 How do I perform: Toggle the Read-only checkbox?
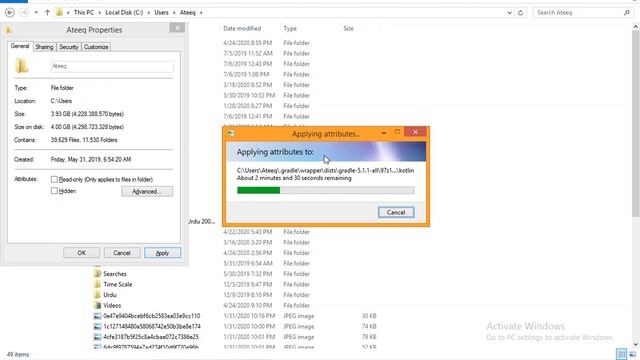(54, 179)
